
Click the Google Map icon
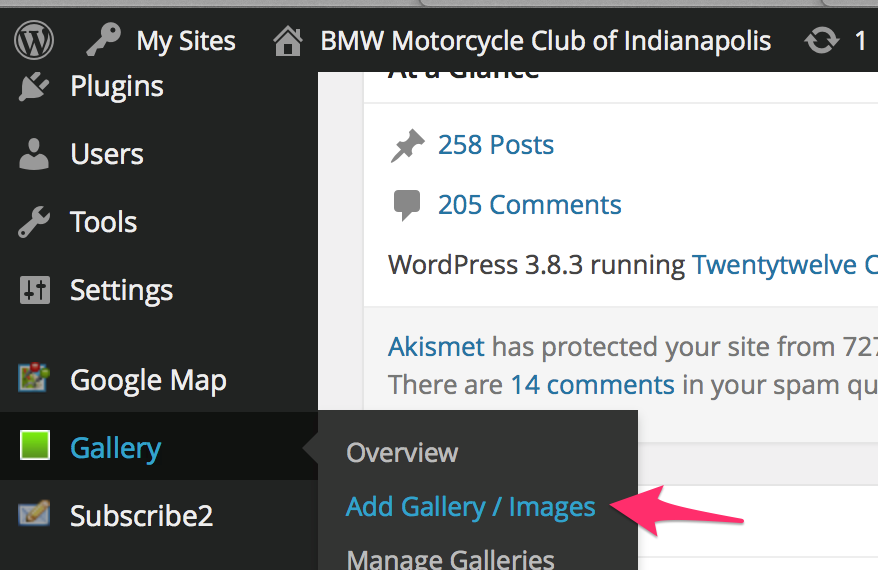34,377
